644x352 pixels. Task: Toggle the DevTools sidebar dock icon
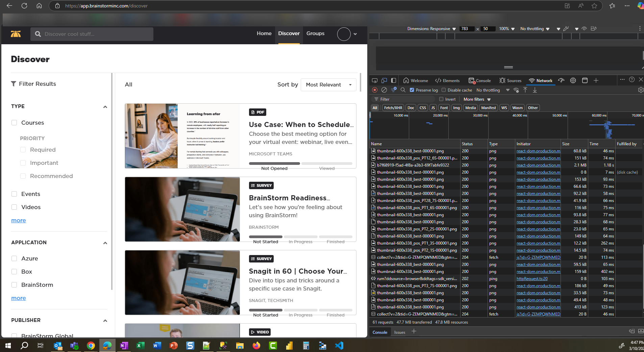tap(394, 80)
